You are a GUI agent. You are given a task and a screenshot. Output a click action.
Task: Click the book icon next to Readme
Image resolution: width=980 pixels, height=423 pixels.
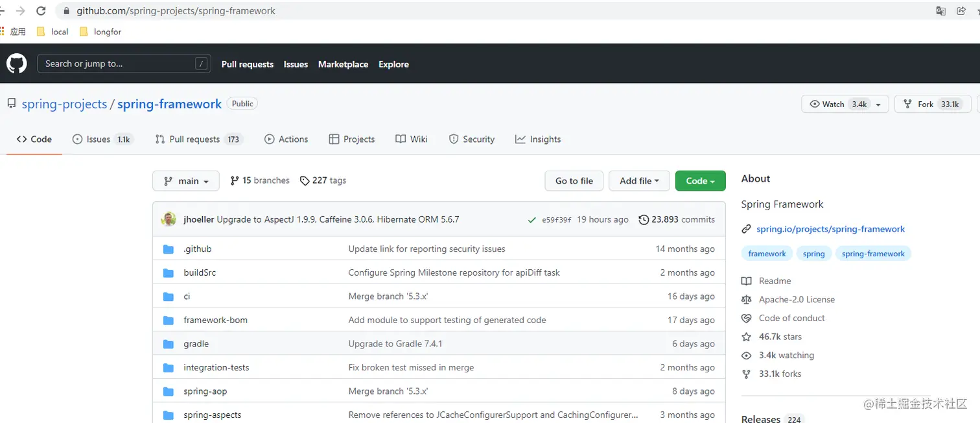pos(747,281)
